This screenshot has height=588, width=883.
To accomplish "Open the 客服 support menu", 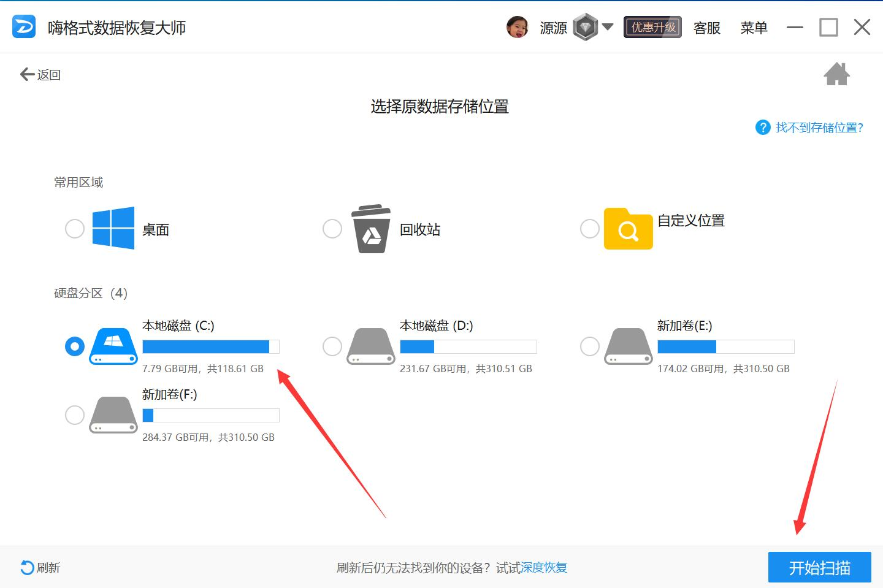I will coord(706,28).
